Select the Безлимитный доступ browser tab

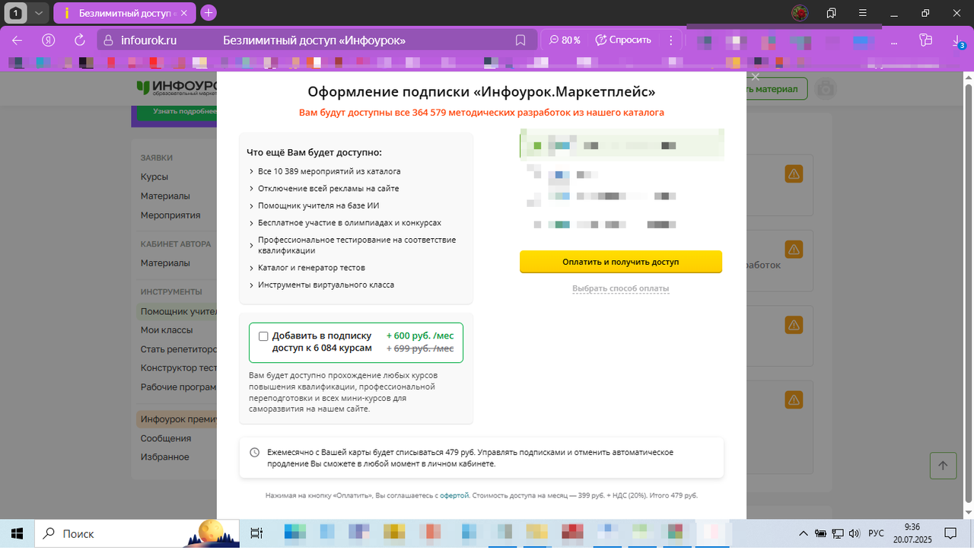tap(124, 13)
